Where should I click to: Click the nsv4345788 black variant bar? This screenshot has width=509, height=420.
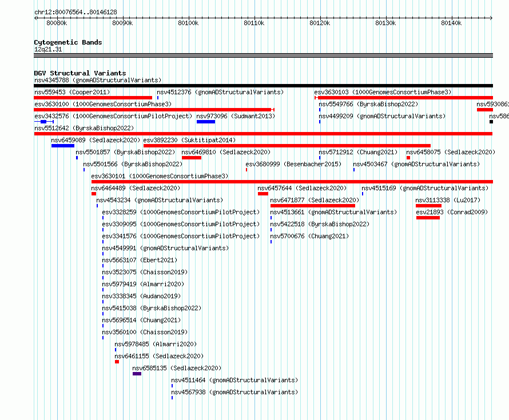coord(263,86)
